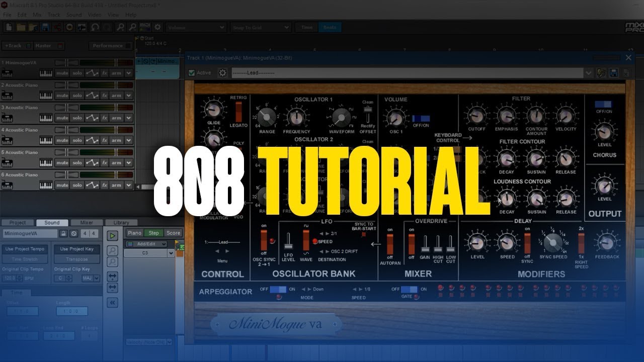644x362 pixels.
Task: Click the Redo arrow icon
Action: pos(107,27)
